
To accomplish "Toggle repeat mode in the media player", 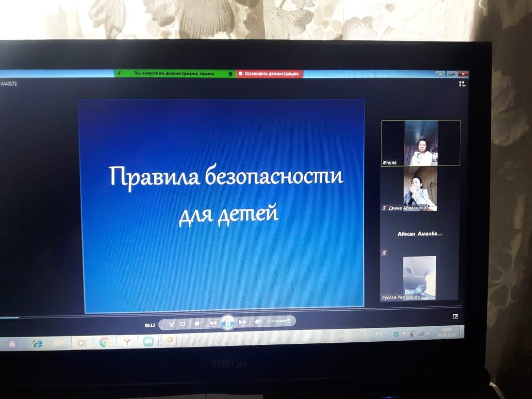I will coord(182,324).
